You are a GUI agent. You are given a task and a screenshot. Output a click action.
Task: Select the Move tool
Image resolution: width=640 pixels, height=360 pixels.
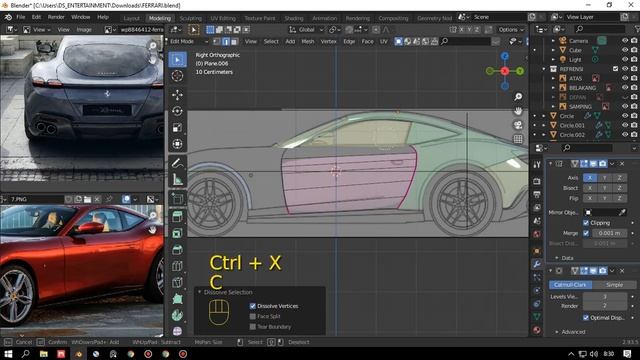[x=177, y=95]
